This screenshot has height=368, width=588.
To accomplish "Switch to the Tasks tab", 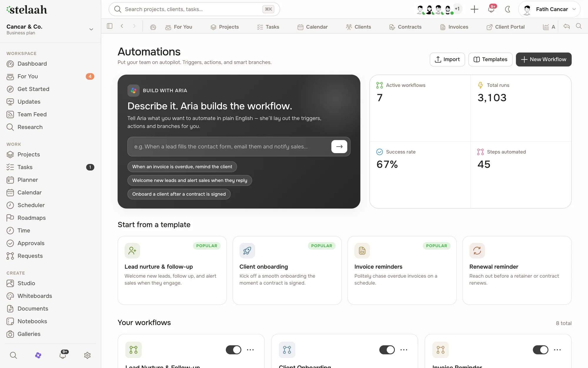I will (268, 27).
